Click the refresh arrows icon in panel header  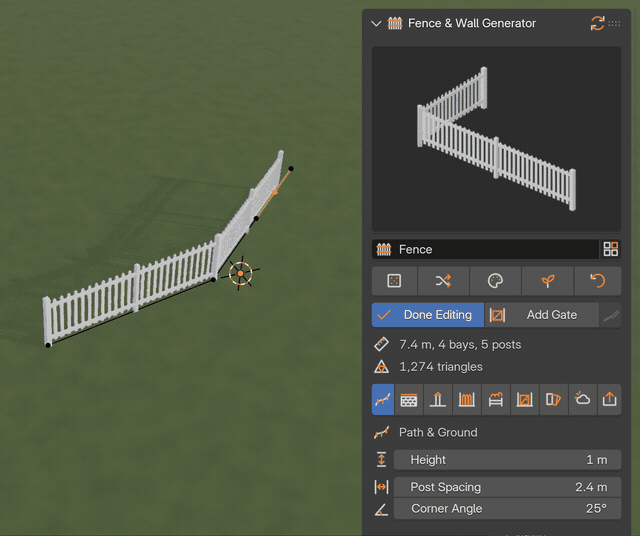(x=597, y=23)
